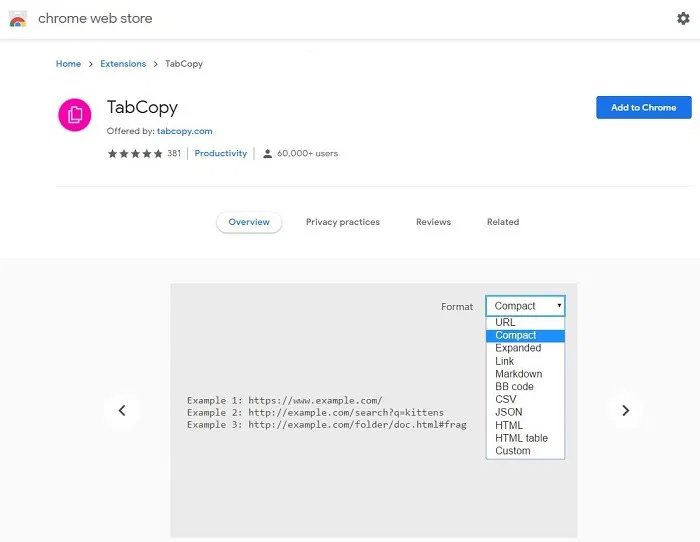
Task: Open the Format dropdown showing Compact
Action: pos(525,306)
